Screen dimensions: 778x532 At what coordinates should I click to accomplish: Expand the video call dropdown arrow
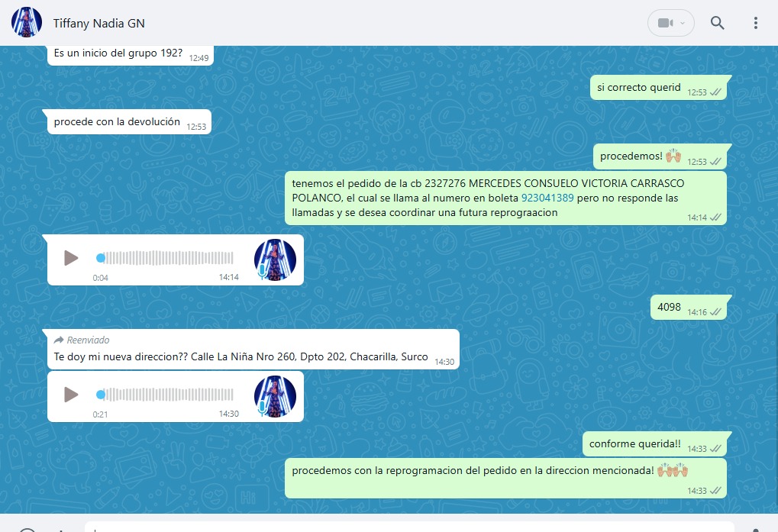coord(683,23)
